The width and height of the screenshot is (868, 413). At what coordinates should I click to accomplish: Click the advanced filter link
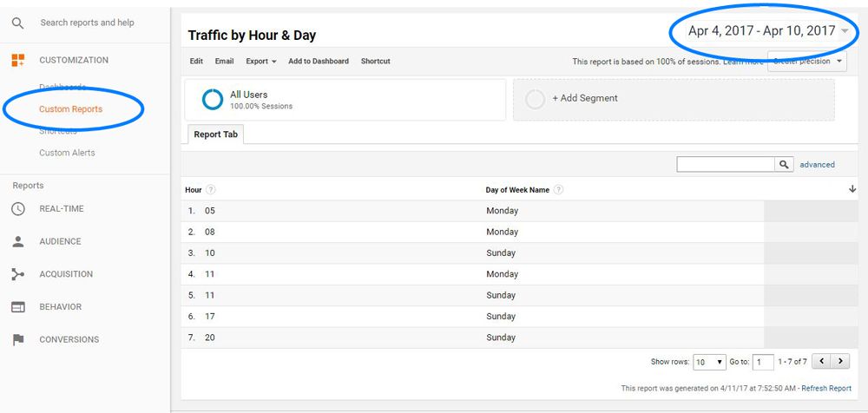[x=817, y=165]
